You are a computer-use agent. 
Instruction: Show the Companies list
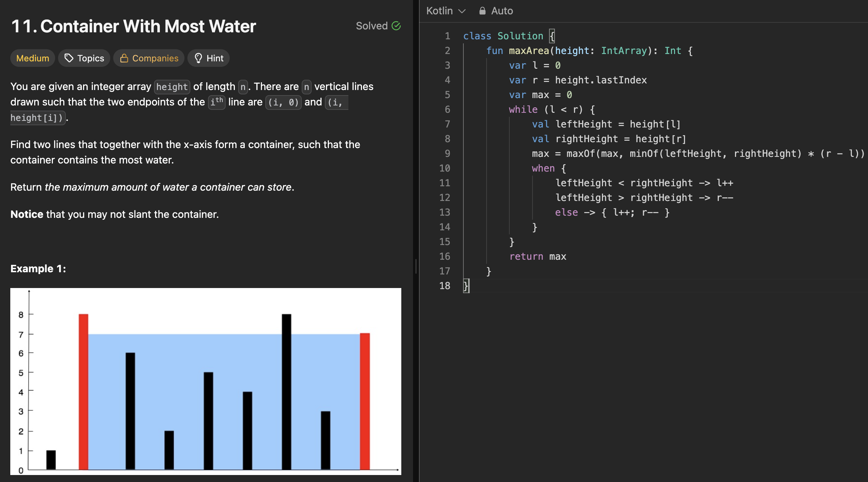coord(149,58)
